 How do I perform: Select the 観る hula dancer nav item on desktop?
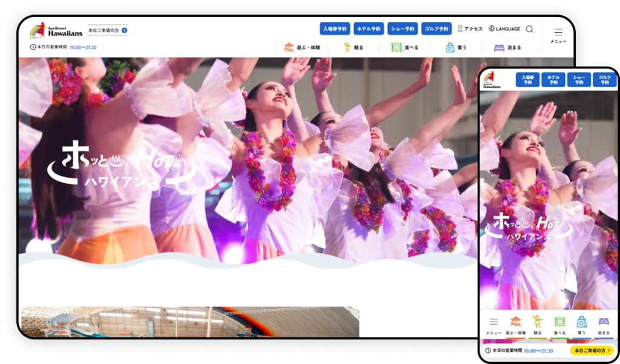point(353,47)
